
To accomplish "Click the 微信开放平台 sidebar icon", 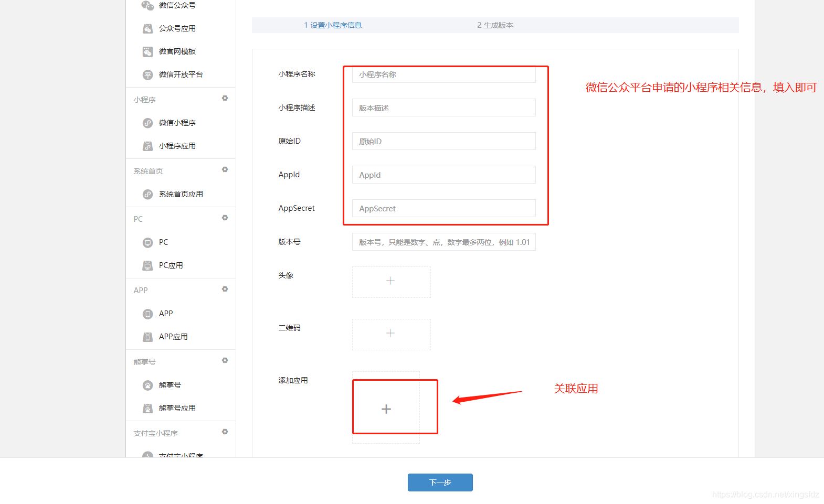I will click(x=148, y=75).
